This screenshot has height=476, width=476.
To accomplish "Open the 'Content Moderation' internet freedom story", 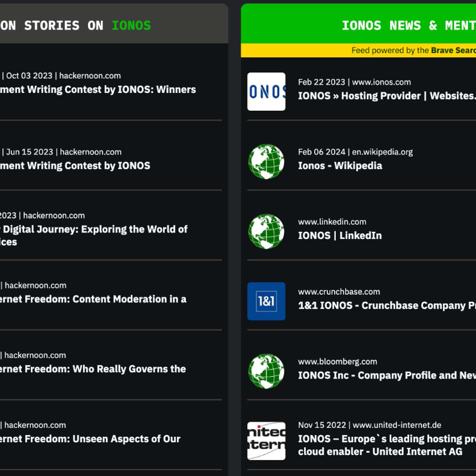I will 92,299.
